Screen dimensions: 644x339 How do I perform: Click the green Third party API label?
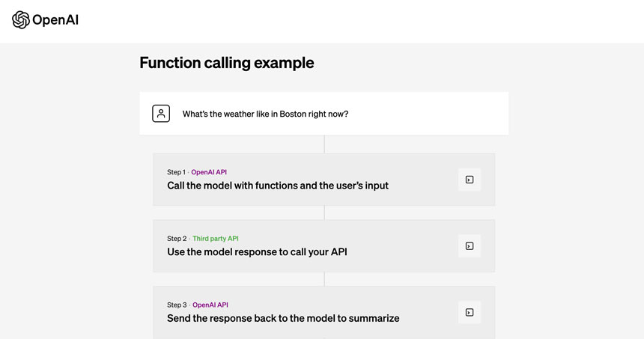point(216,239)
